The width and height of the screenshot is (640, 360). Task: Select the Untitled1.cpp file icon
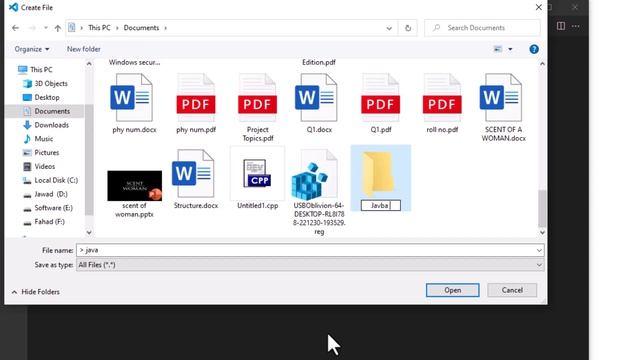(257, 173)
